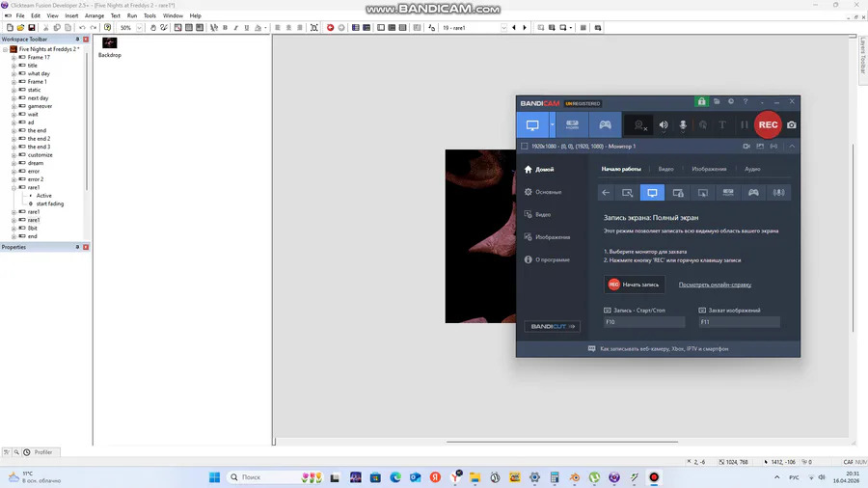The image size is (868, 488).
Task: Open the Help contents icon in Fusion toolbar
Action: click(x=107, y=28)
